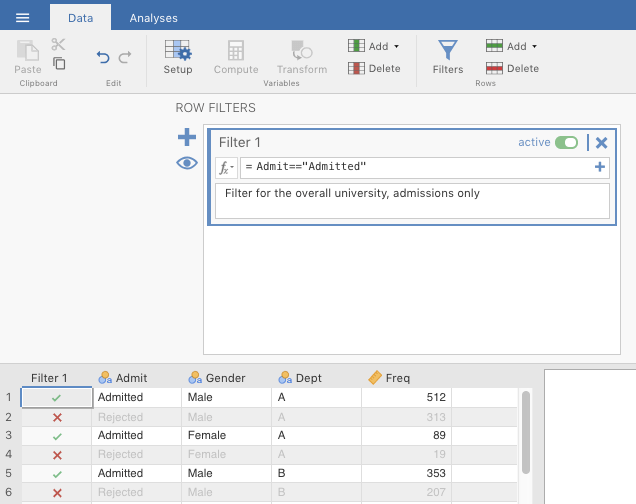Add a nested filter with the small plus
This screenshot has height=504, width=636.
[x=600, y=167]
